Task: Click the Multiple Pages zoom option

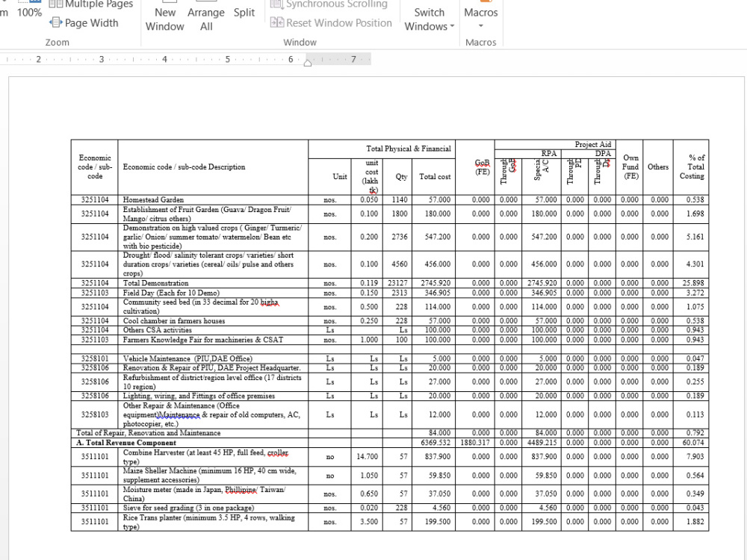Action: [91, 4]
